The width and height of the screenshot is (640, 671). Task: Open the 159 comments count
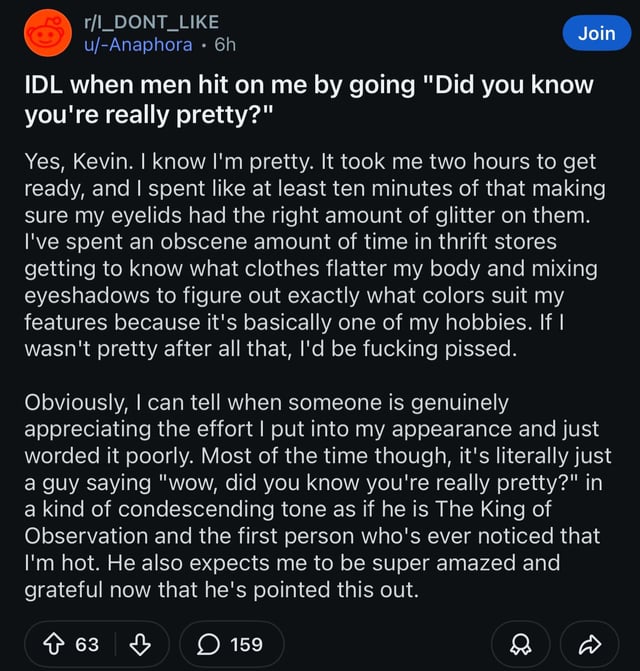(246, 645)
